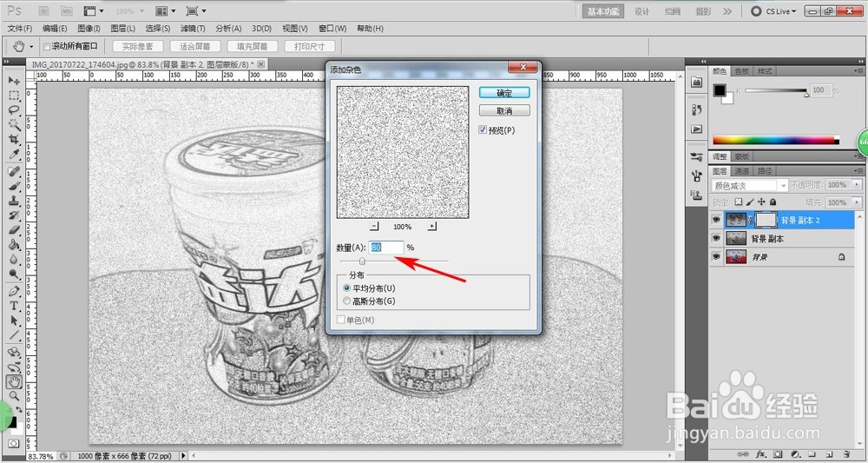Image resolution: width=868 pixels, height=463 pixels.
Task: Open Hand tool preset picker arrow
Action: point(31,47)
